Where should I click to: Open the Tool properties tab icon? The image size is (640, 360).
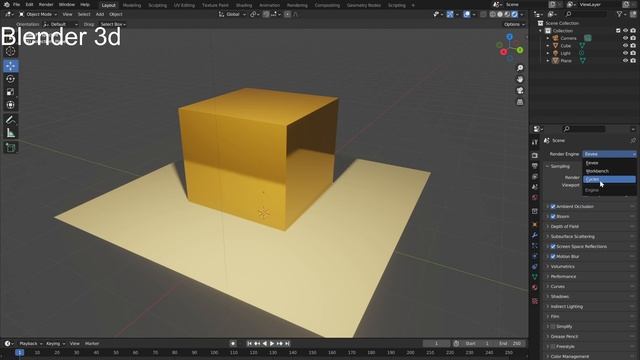pos(535,142)
